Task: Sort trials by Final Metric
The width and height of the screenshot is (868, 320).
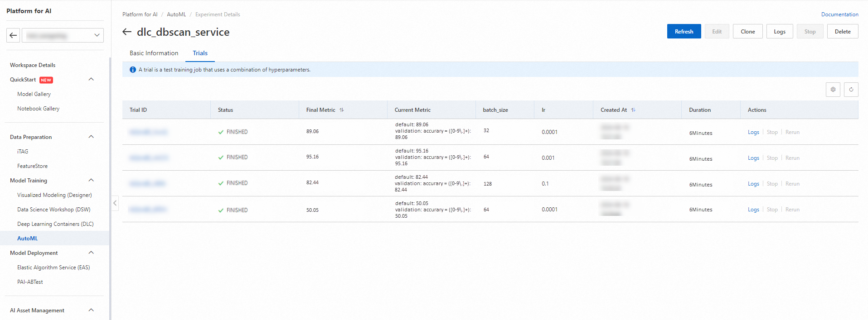Action: 342,110
